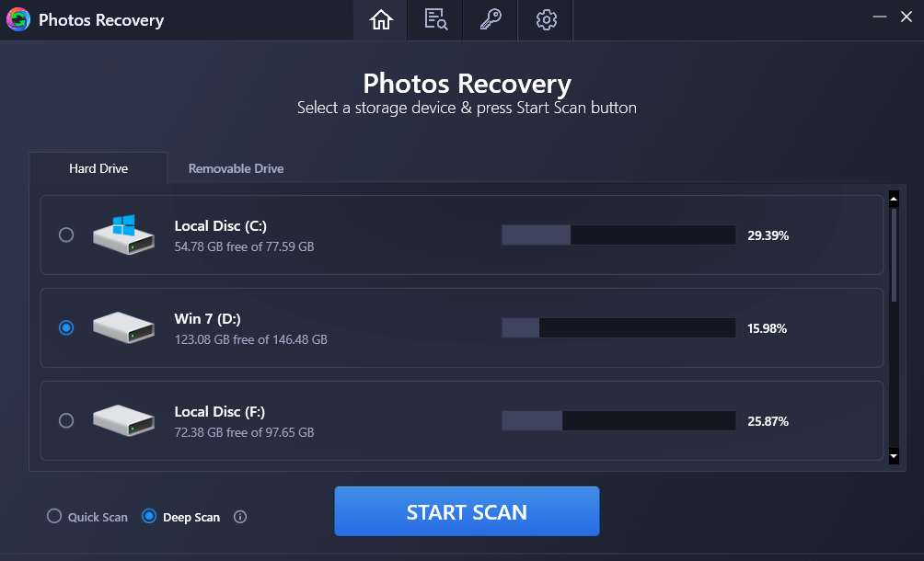Enable Quick Scan mode
Screen dimensions: 924x561
click(53, 517)
